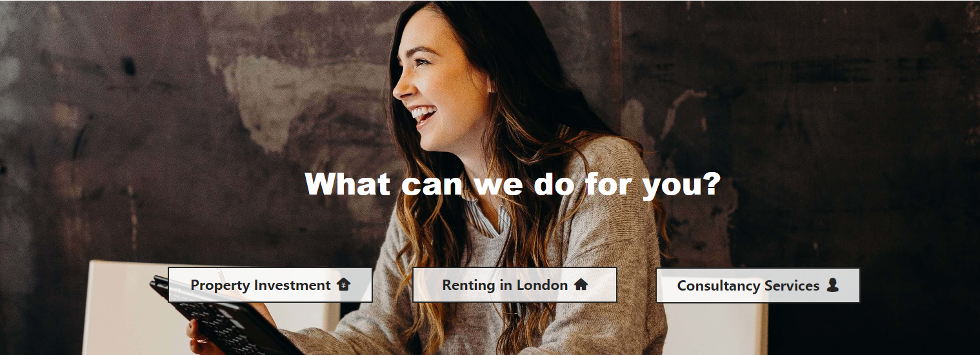This screenshot has width=980, height=355.
Task: Click the word 'What' in the heading
Action: [x=348, y=184]
